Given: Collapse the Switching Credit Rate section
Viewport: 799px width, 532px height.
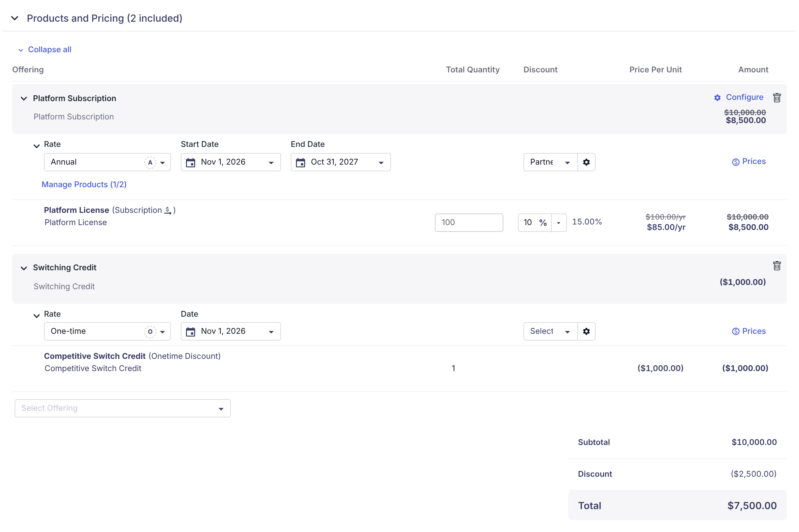Looking at the screenshot, I should (x=37, y=315).
